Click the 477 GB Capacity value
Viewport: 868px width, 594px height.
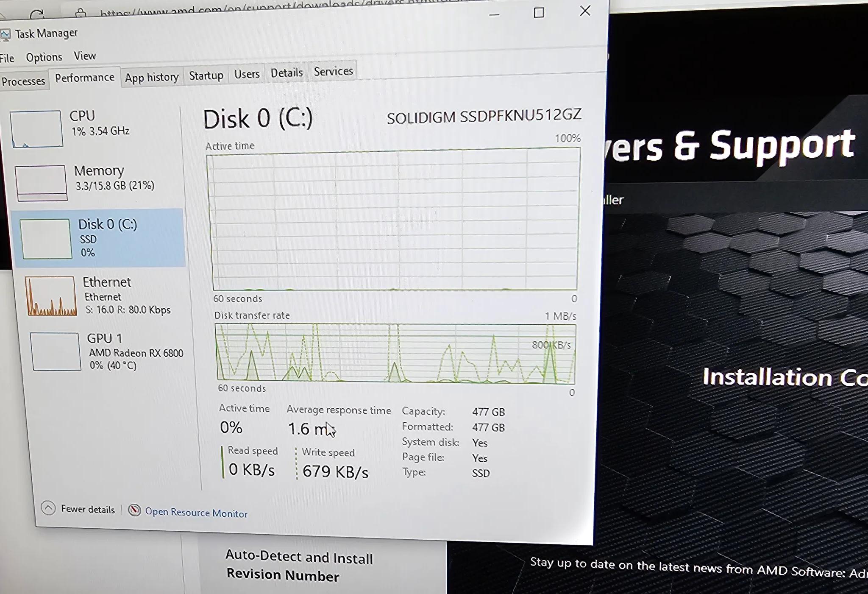pyautogui.click(x=488, y=412)
